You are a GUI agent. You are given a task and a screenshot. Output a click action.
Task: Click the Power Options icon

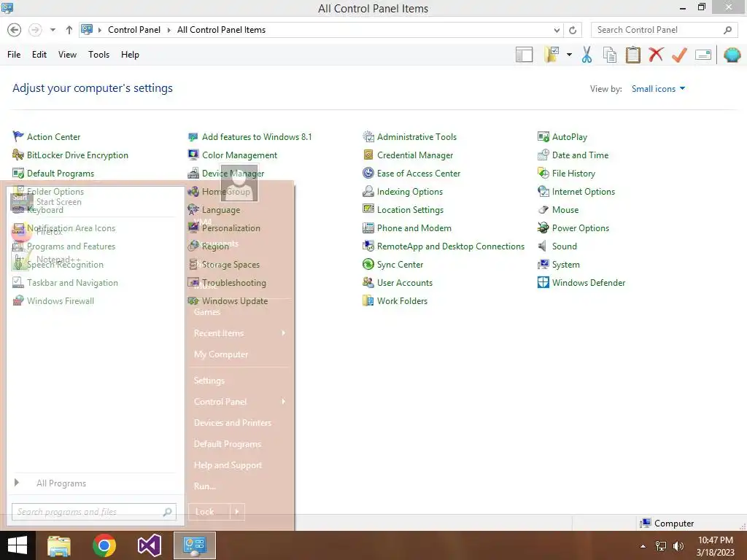pyautogui.click(x=543, y=228)
